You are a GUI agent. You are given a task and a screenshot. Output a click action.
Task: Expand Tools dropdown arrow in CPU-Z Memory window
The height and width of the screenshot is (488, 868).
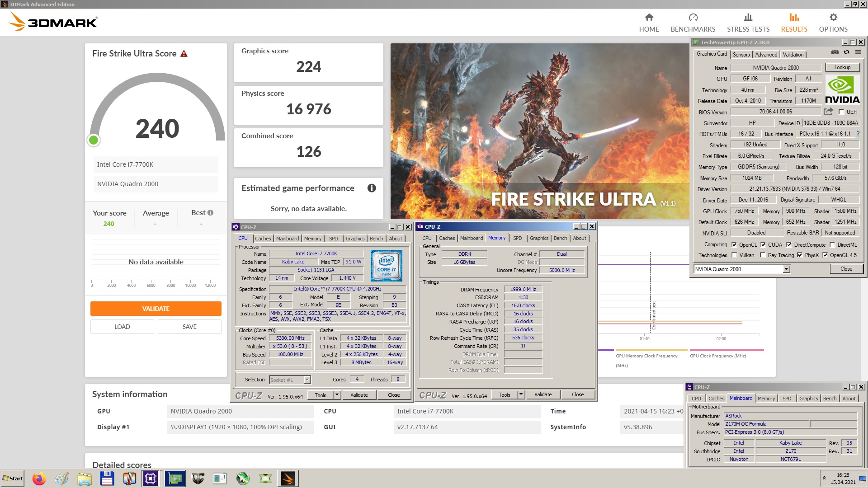click(x=521, y=394)
